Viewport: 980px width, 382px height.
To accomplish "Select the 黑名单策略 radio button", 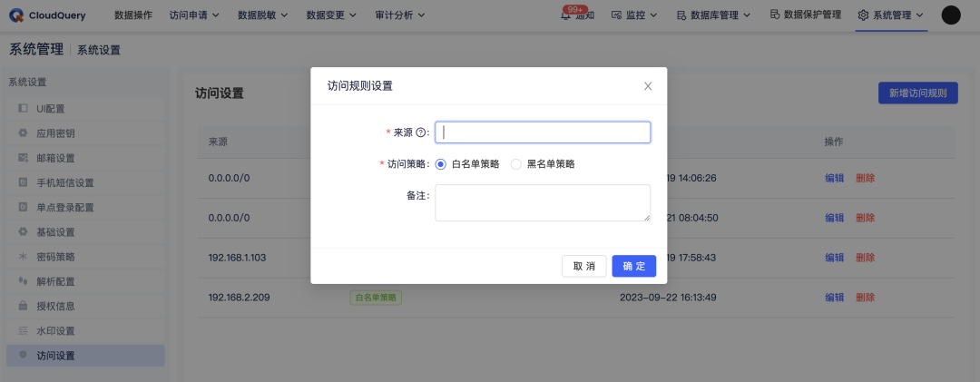I will tap(516, 164).
